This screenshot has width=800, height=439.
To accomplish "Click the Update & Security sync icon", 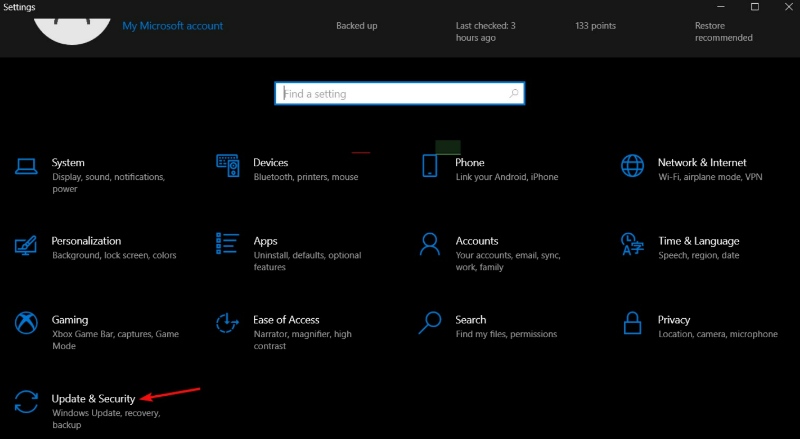I will pyautogui.click(x=26, y=402).
